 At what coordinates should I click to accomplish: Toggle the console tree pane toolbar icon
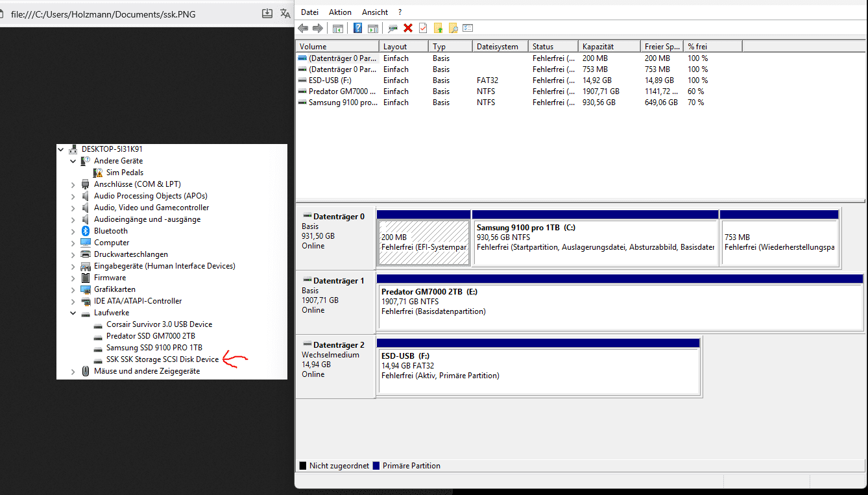[338, 28]
